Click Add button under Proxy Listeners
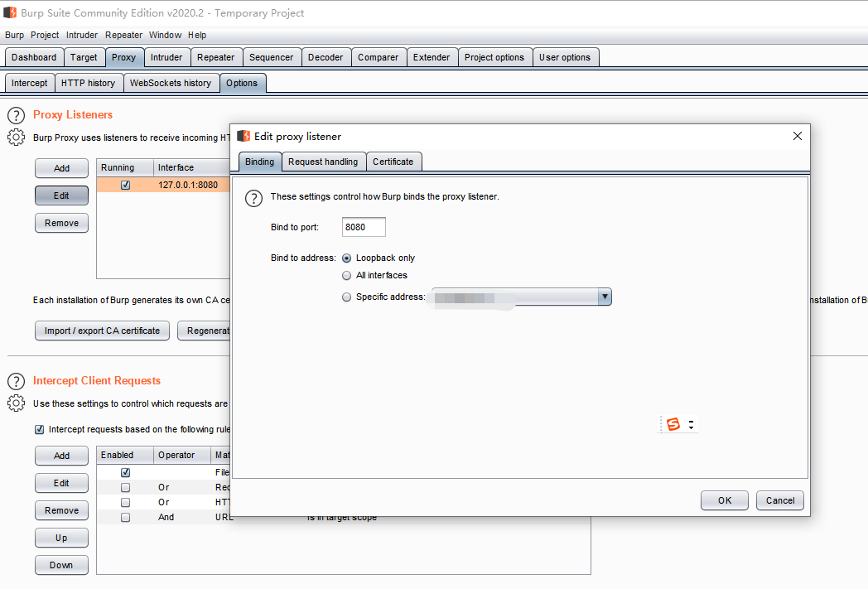 61,168
